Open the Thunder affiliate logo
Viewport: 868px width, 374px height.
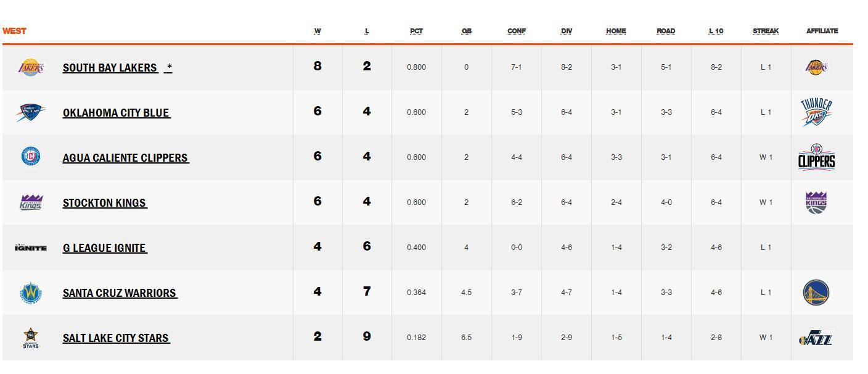point(816,112)
